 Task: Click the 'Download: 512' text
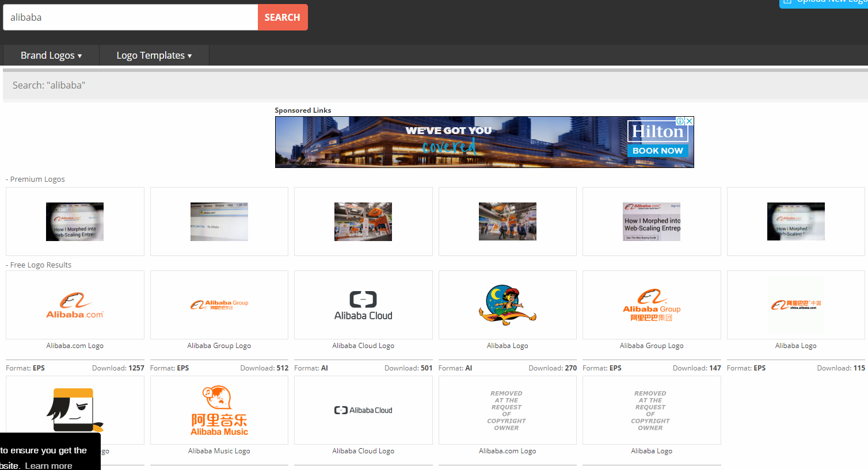pos(264,368)
